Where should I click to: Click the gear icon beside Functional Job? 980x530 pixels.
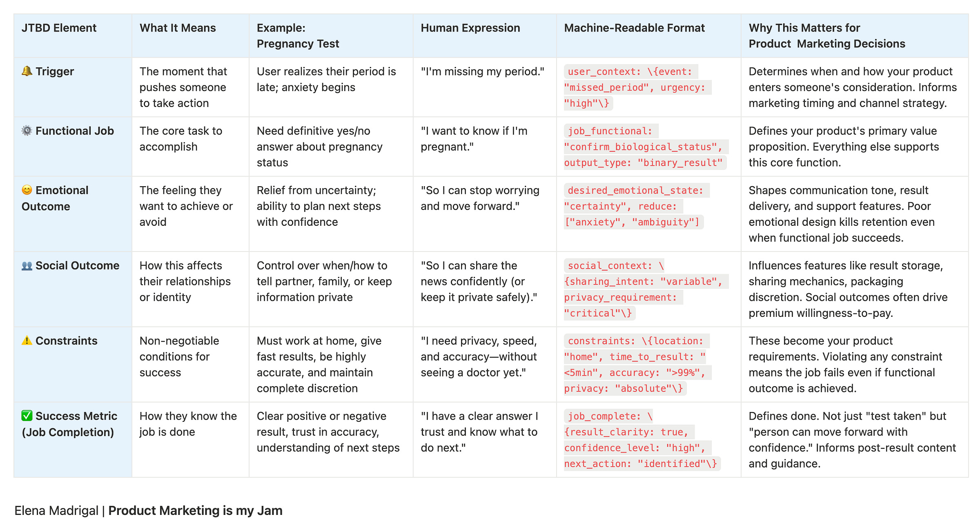click(27, 131)
